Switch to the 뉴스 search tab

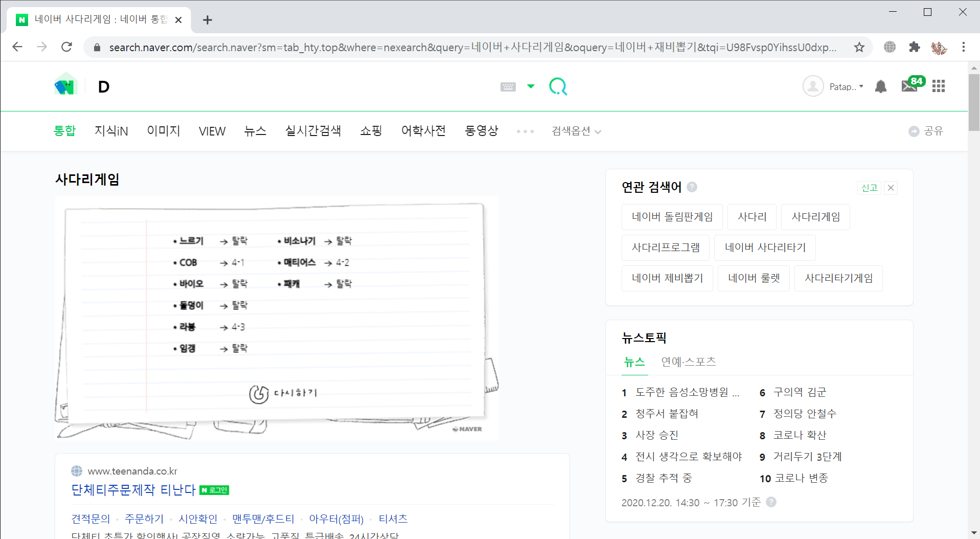point(255,131)
